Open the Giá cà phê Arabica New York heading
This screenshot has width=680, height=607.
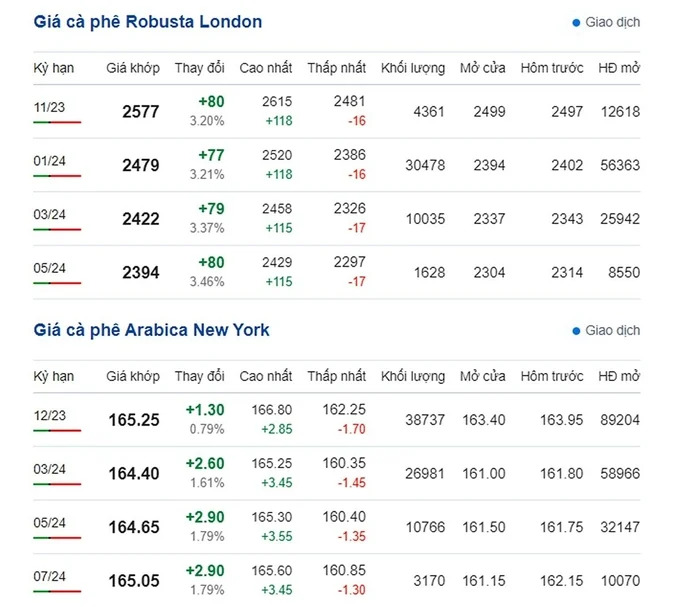click(x=151, y=330)
